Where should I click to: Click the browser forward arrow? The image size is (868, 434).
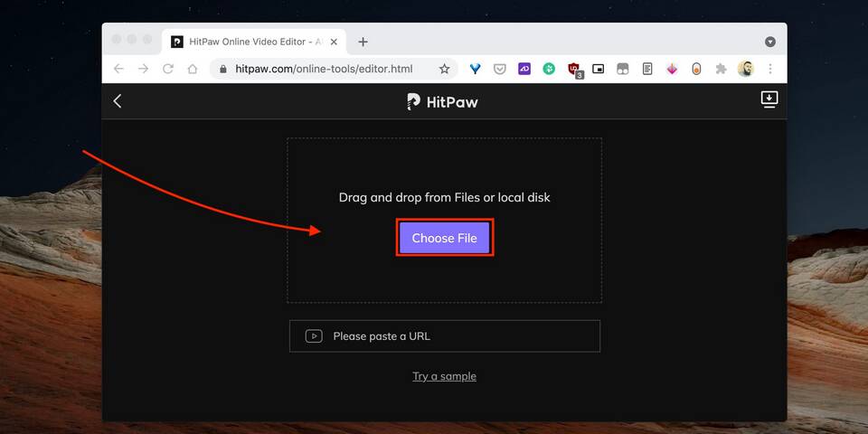coord(144,69)
